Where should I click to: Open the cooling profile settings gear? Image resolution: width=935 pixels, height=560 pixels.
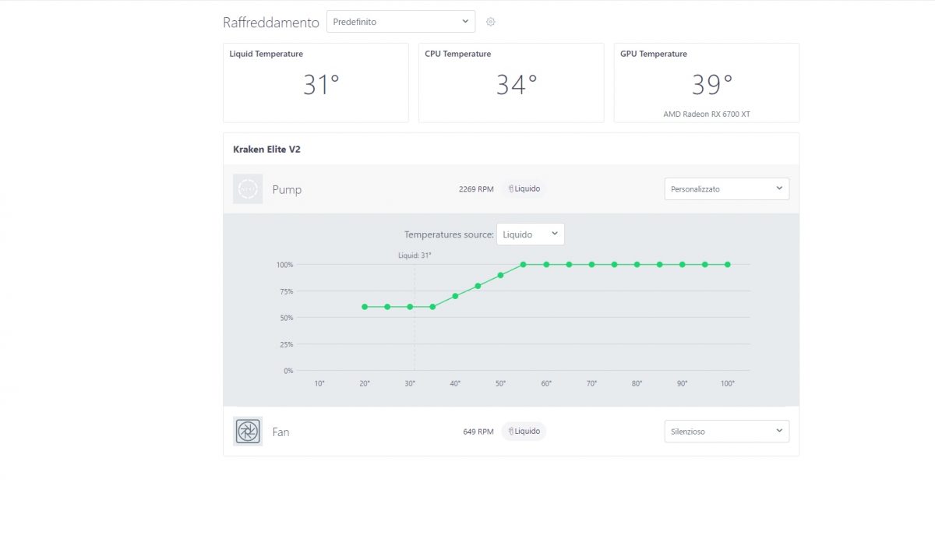coord(490,22)
